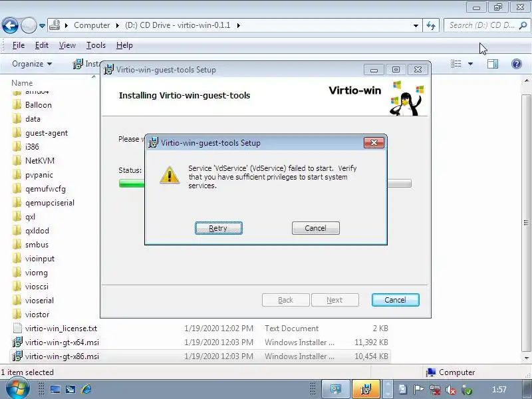Select the vioinput folder
Screen dimensions: 532x399
(40, 259)
